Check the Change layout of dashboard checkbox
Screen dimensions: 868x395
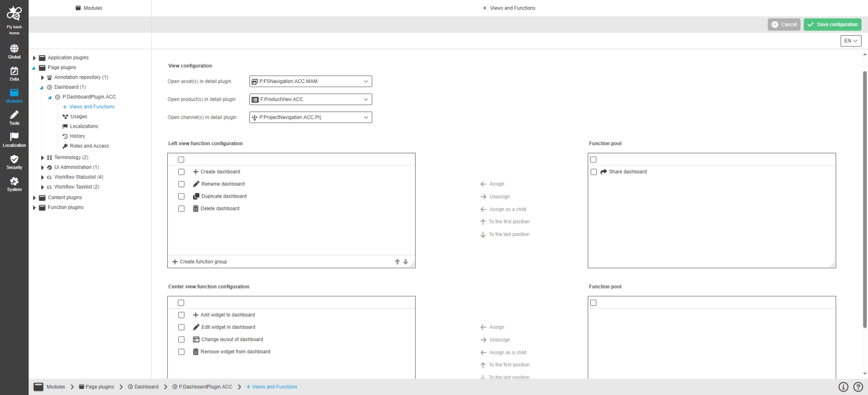click(x=181, y=339)
